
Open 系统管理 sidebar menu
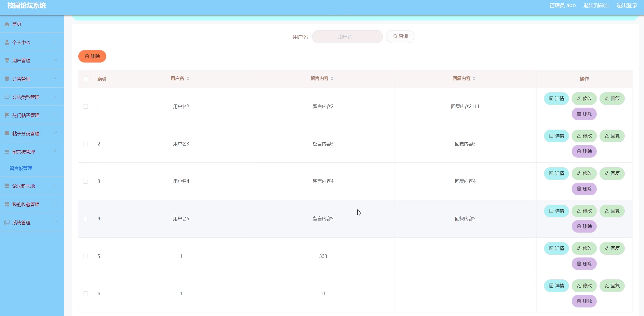[32, 223]
